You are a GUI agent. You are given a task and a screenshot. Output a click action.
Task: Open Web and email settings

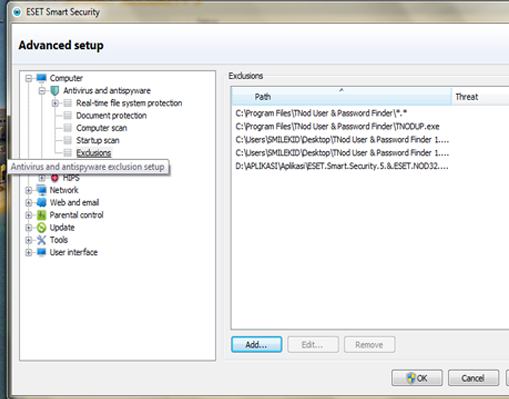[74, 203]
